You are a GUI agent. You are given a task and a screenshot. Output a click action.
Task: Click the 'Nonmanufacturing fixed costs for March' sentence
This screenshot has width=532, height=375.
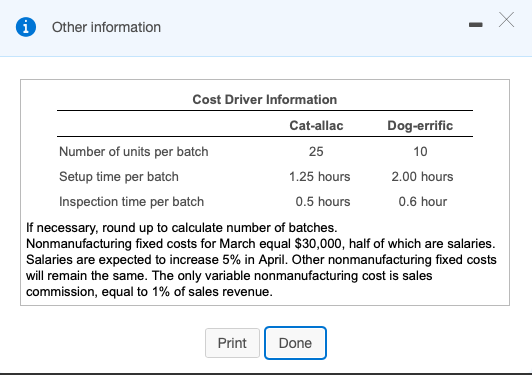click(x=261, y=244)
